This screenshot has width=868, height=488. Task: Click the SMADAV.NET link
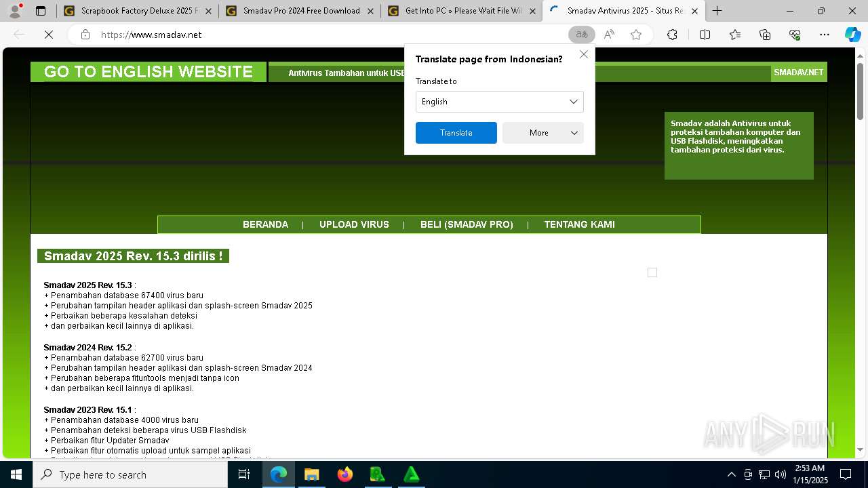799,73
